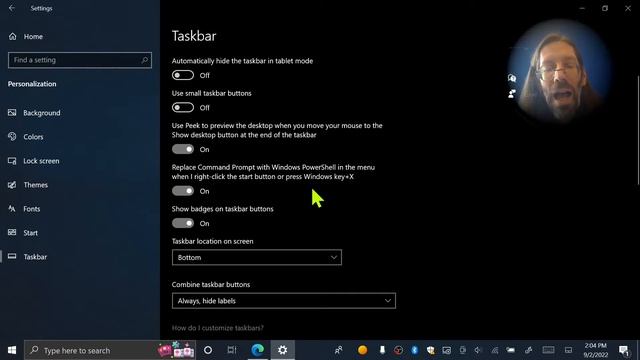640x360 pixels.
Task: Minimize the Settings window
Action: click(582, 8)
